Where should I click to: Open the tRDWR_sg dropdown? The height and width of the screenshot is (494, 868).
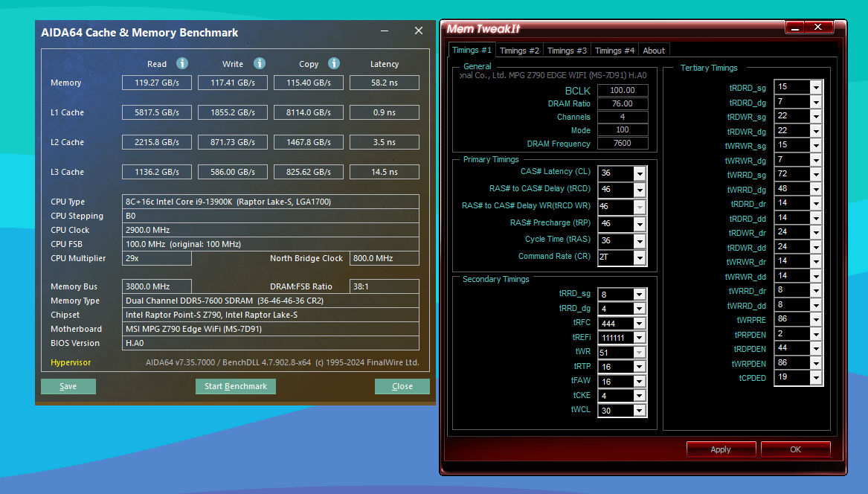coord(816,116)
